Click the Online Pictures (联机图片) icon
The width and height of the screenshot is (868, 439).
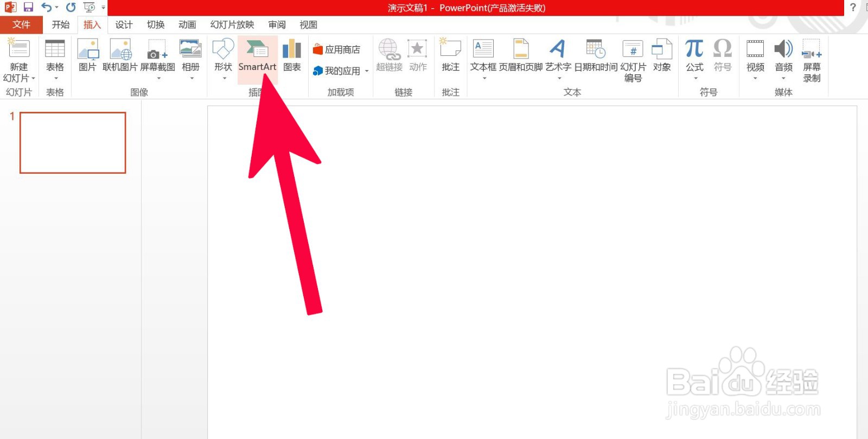[120, 49]
